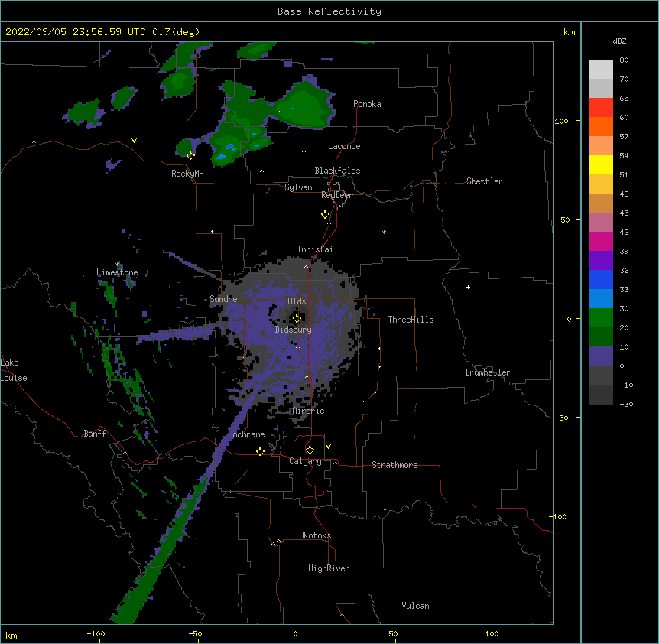Click the Stettler city label
659x644 pixels.
point(485,181)
